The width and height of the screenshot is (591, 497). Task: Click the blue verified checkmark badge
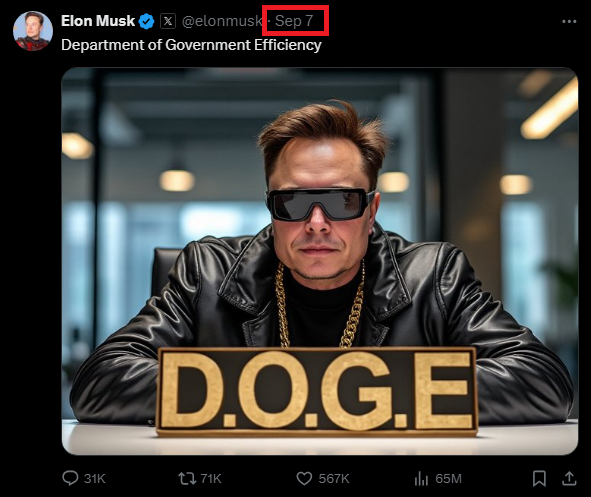pyautogui.click(x=147, y=21)
